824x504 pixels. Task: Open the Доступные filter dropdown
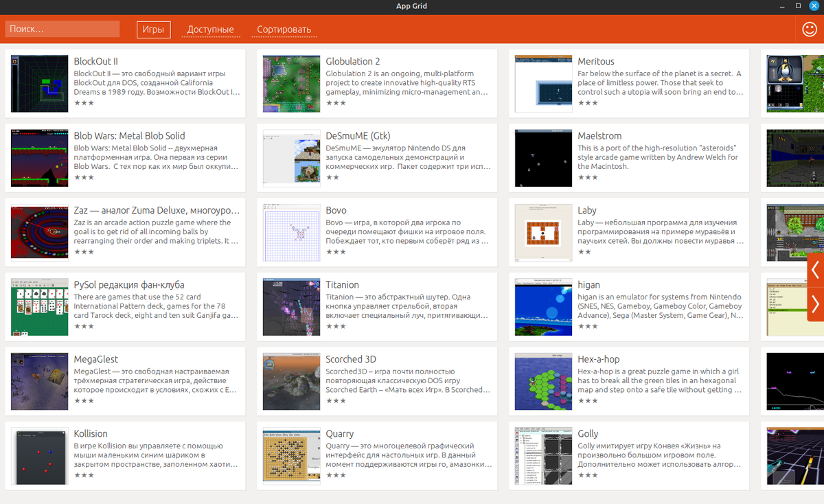coord(210,30)
